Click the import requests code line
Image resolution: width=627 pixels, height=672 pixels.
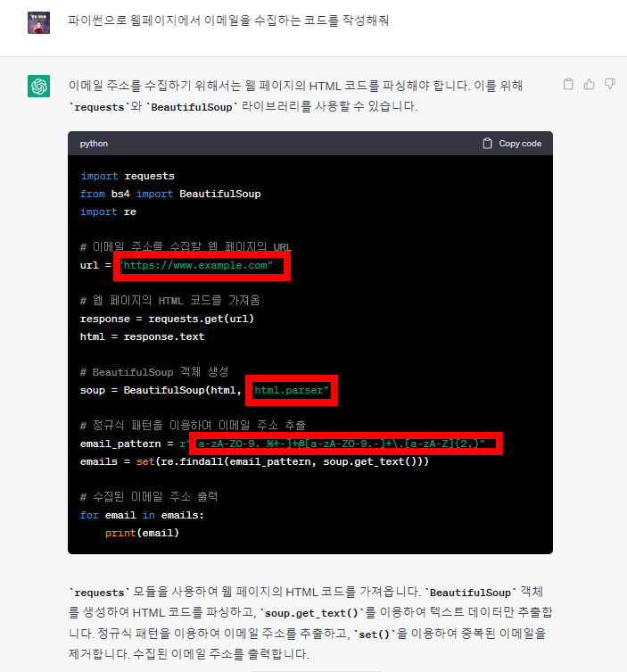point(128,176)
